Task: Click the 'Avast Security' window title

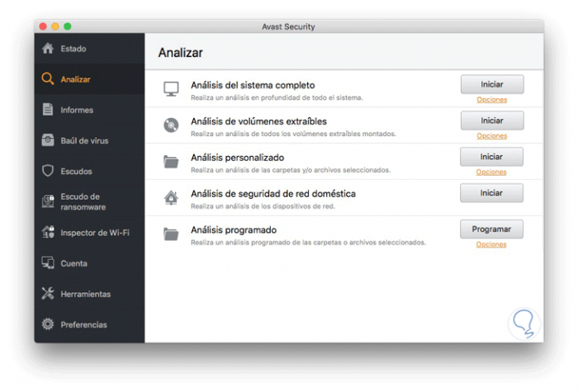Action: 289,26
